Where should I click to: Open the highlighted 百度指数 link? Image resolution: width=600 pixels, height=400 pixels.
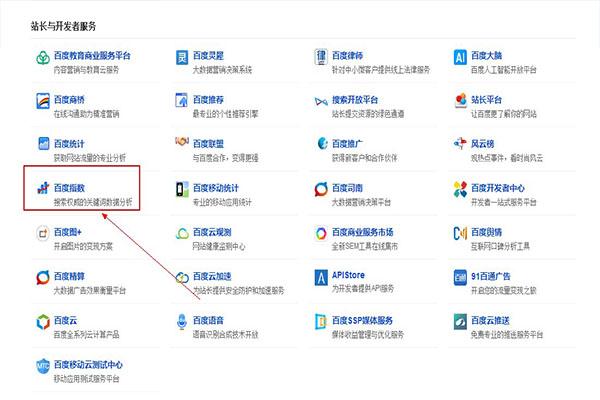(69, 188)
